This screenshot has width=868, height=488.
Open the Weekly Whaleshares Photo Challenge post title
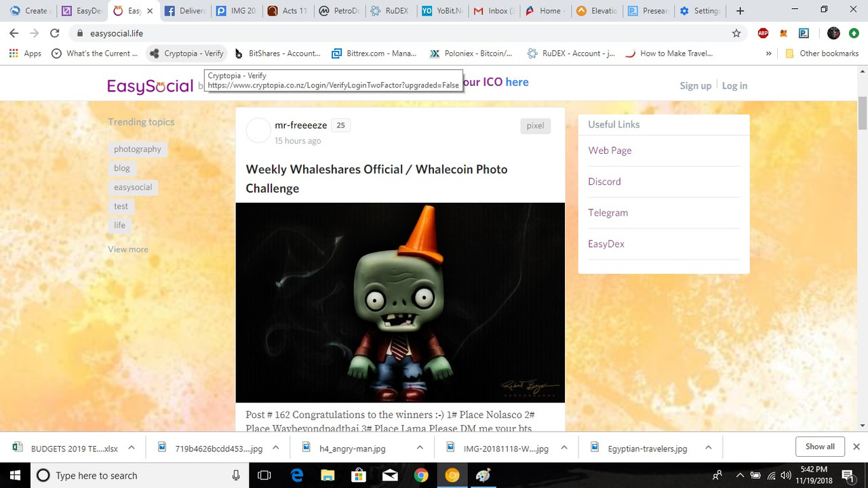pyautogui.click(x=376, y=179)
